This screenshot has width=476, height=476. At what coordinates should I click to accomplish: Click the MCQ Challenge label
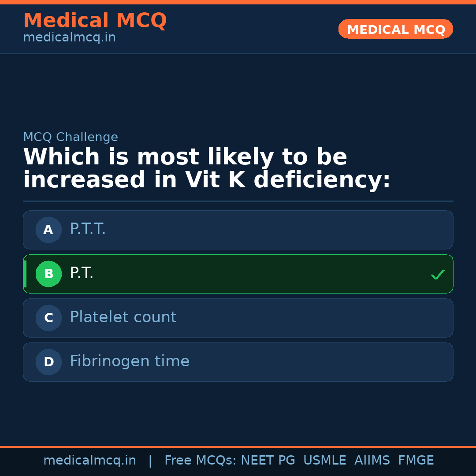[x=71, y=137]
